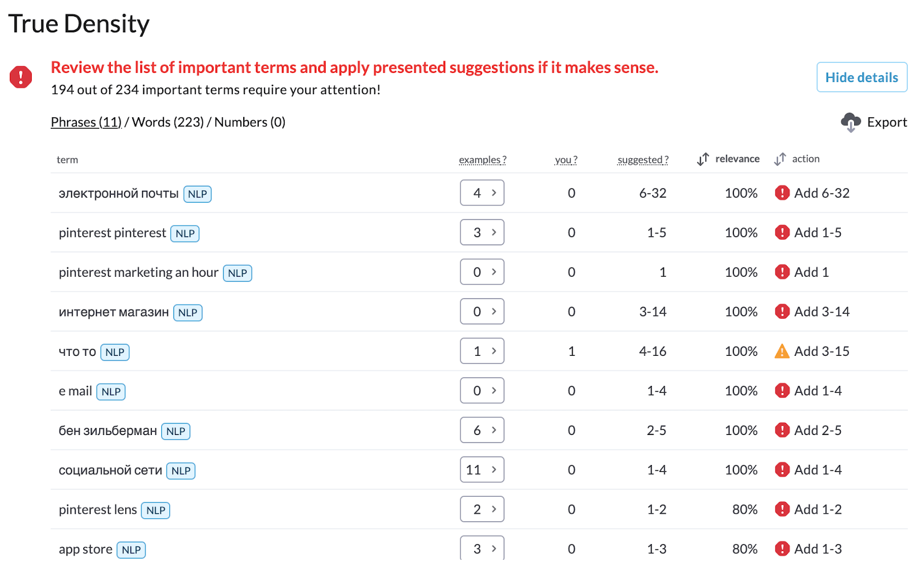
Task: Expand examples for электронной почты term
Action: click(482, 193)
